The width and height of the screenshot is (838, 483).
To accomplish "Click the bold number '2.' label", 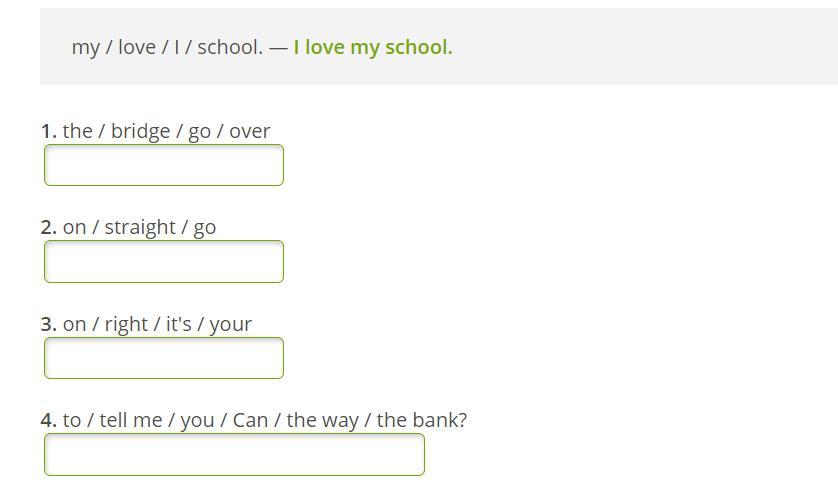I will click(49, 227).
